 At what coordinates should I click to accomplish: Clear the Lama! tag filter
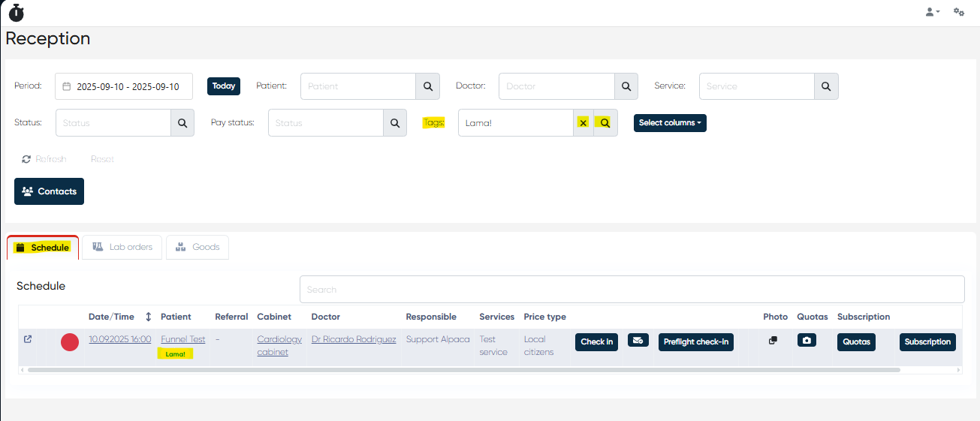click(x=583, y=123)
